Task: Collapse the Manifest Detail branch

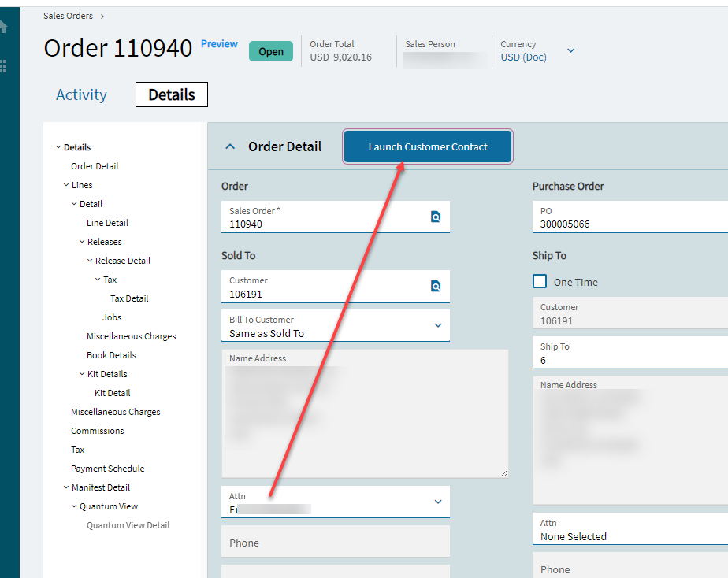Action: pos(66,487)
